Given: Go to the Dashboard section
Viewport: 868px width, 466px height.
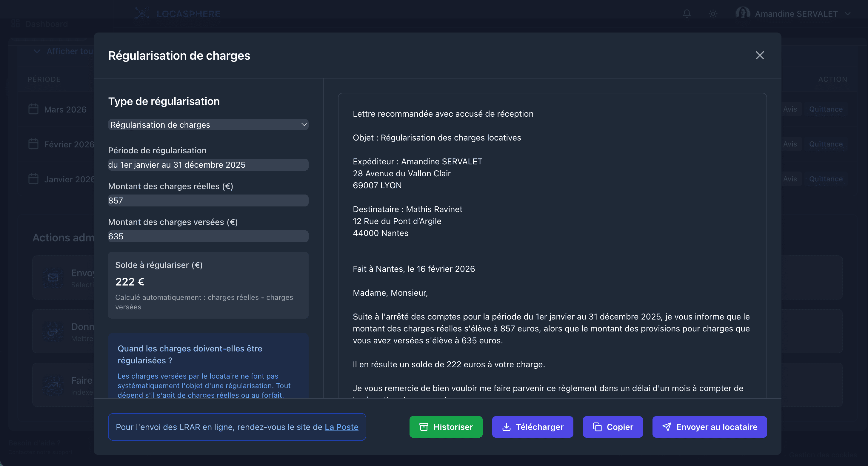Looking at the screenshot, I should click(40, 24).
